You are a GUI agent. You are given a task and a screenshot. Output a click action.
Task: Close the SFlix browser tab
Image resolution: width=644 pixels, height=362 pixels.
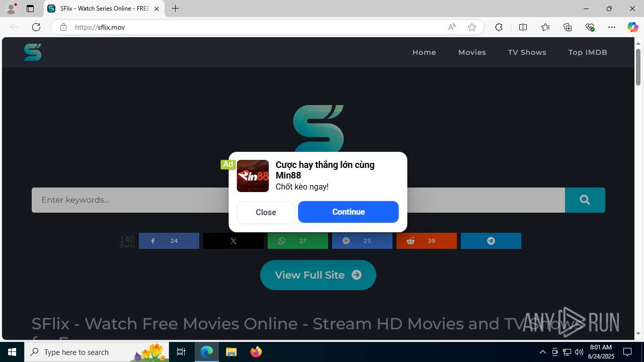[156, 9]
